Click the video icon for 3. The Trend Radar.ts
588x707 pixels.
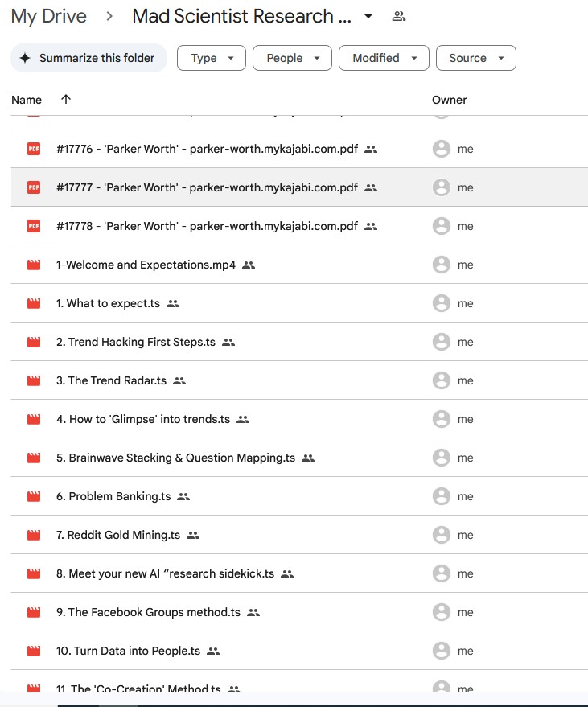coord(34,380)
